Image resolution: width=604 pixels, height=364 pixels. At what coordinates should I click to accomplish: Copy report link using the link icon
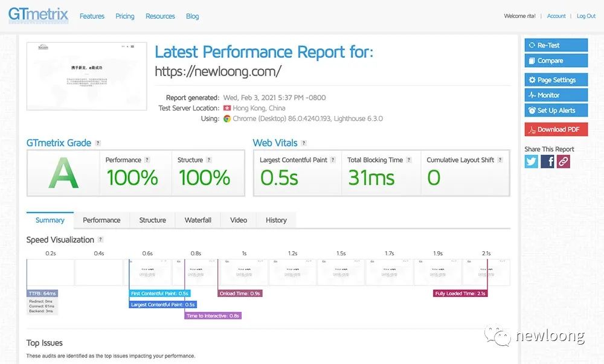click(563, 161)
